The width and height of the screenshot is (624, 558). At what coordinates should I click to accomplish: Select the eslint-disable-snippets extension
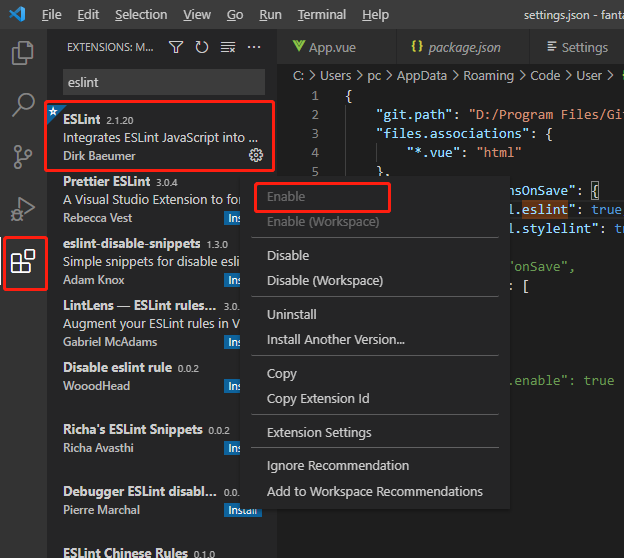143,261
